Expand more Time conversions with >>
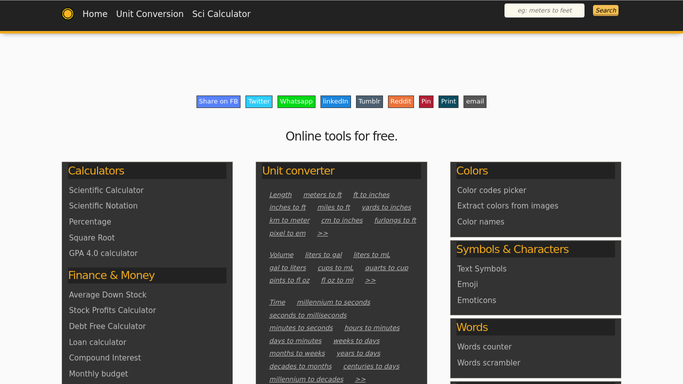This screenshot has width=683, height=384. pos(360,379)
